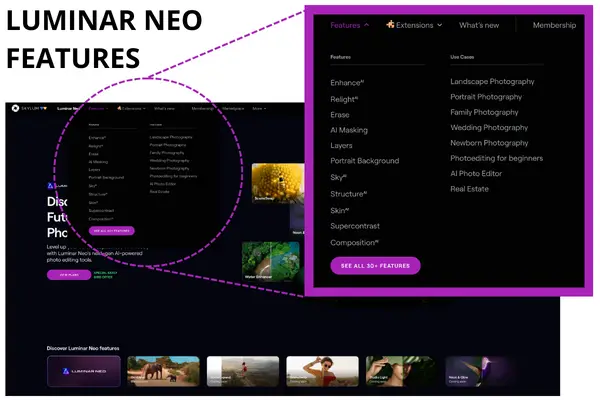
Task: Select Landscape Photography in the small website menu
Action: (171, 137)
